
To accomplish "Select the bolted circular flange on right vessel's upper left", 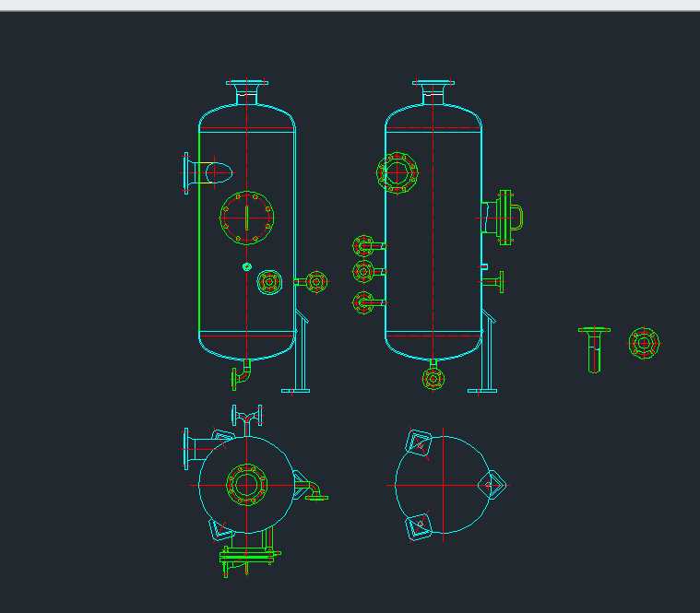I will click(x=397, y=172).
